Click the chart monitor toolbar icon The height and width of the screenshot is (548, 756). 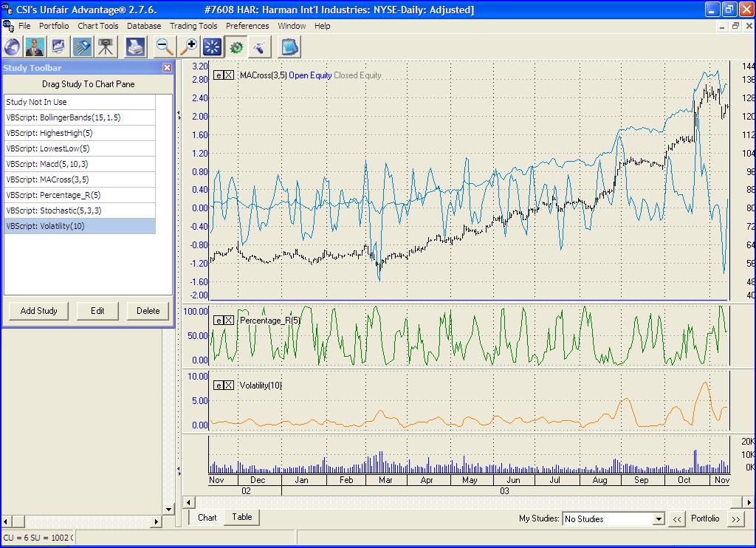point(58,47)
